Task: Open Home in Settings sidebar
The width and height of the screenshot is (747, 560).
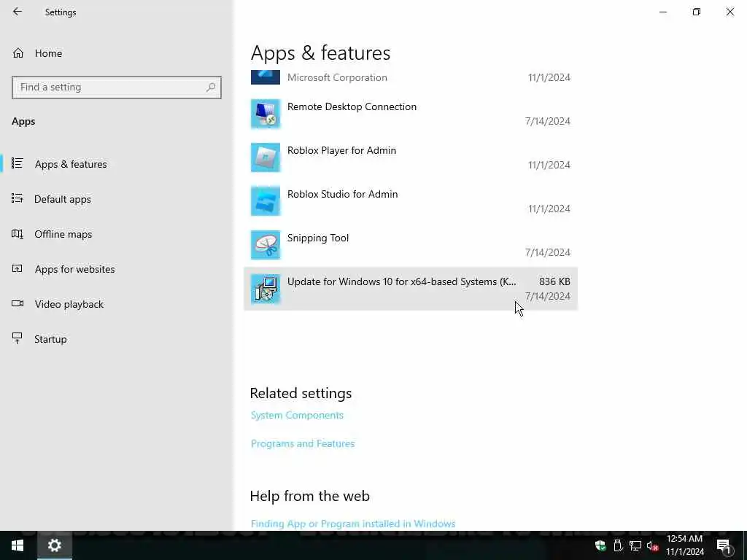Action: 48,53
